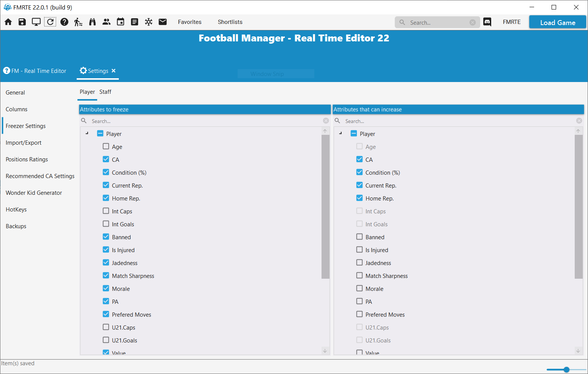Click the Reload refresh icon
This screenshot has height=374, width=588.
click(50, 22)
